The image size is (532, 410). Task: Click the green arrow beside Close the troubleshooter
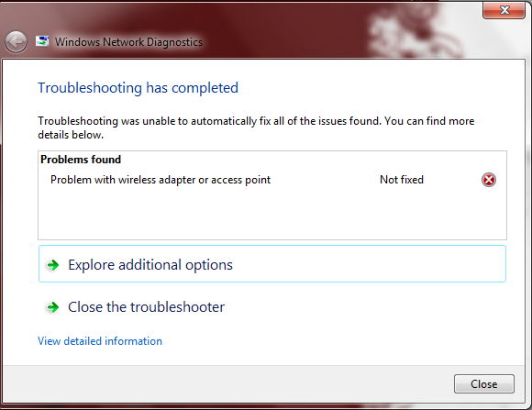[x=52, y=307]
